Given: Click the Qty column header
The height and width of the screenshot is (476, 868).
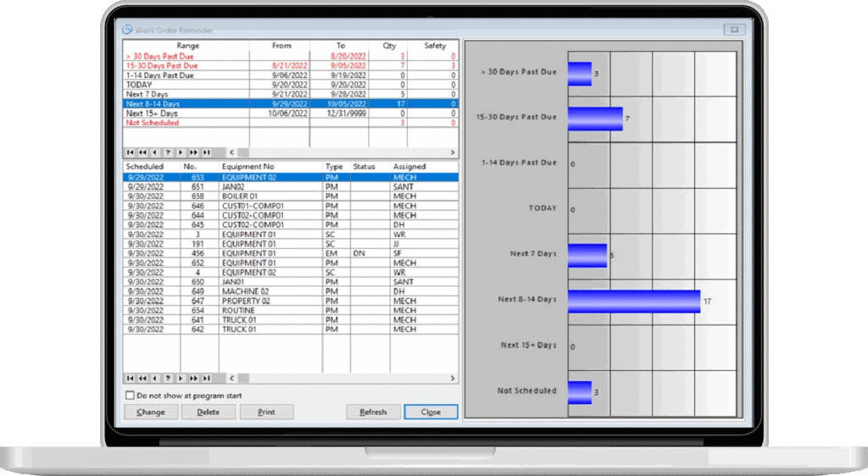Looking at the screenshot, I should pyautogui.click(x=388, y=46).
